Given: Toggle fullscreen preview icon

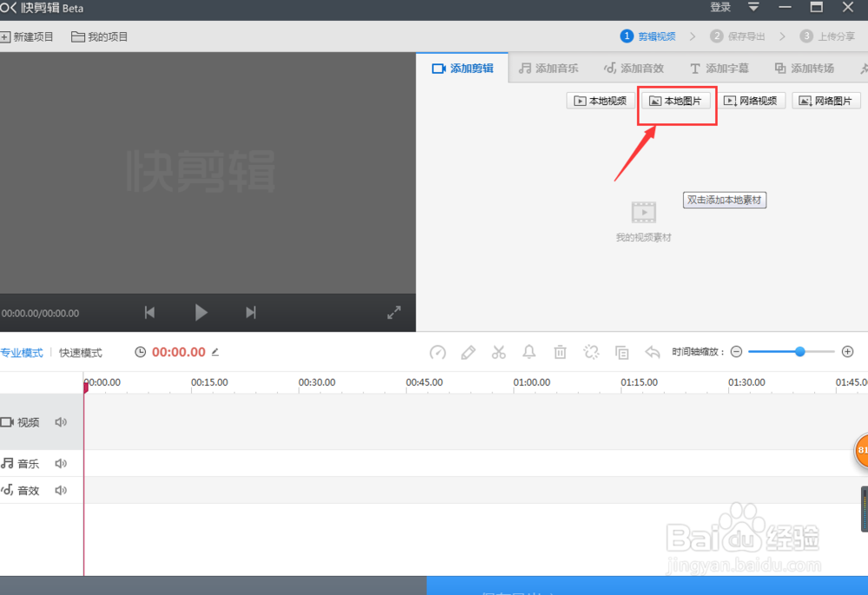Looking at the screenshot, I should pyautogui.click(x=393, y=312).
